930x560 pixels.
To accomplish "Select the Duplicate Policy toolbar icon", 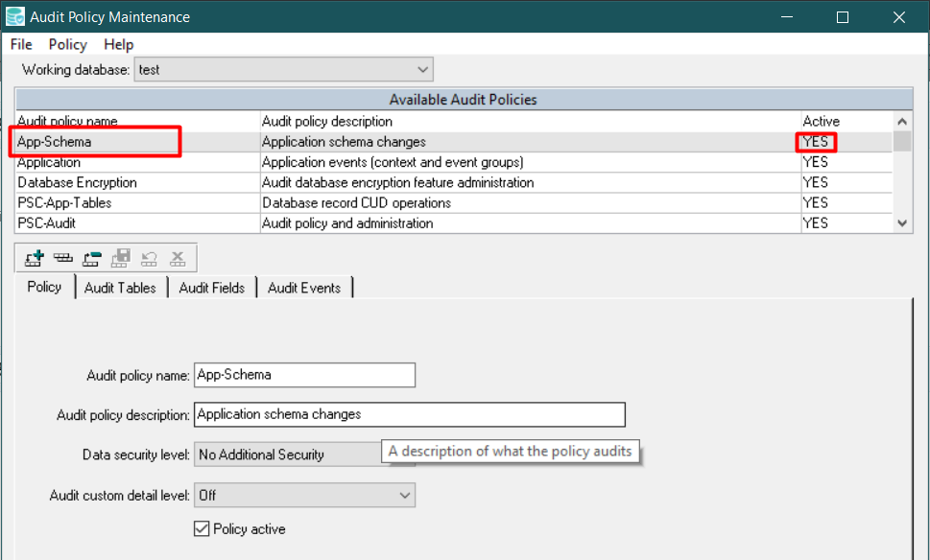I will (x=62, y=257).
